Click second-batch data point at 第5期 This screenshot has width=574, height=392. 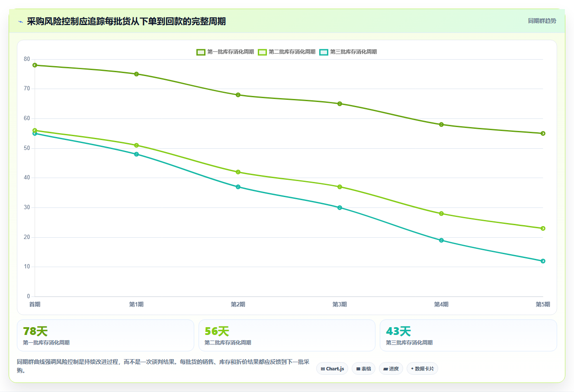pyautogui.click(x=543, y=228)
